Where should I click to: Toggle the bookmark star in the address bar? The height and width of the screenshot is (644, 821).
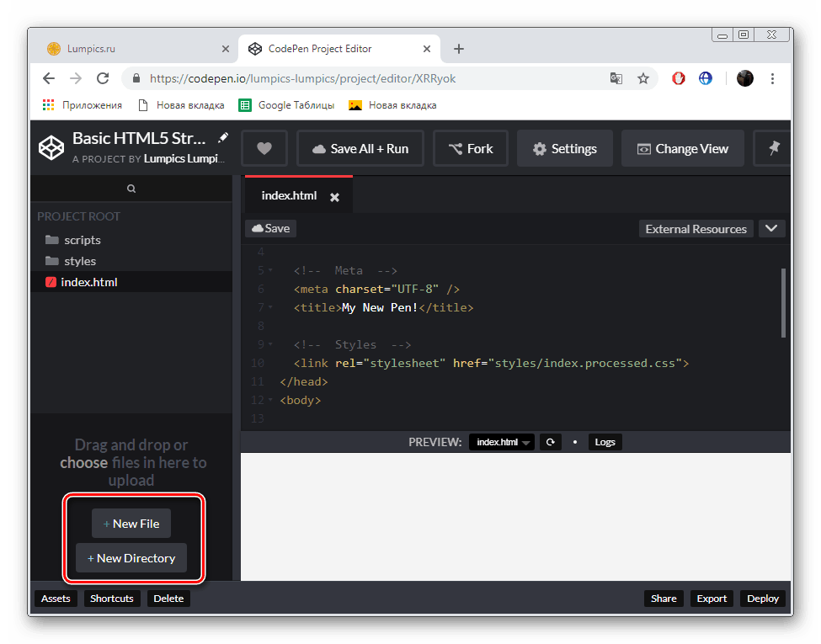pos(643,77)
